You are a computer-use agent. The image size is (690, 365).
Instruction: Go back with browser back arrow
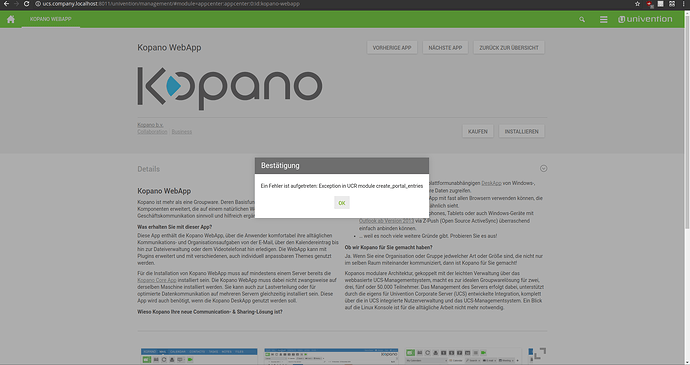click(6, 4)
